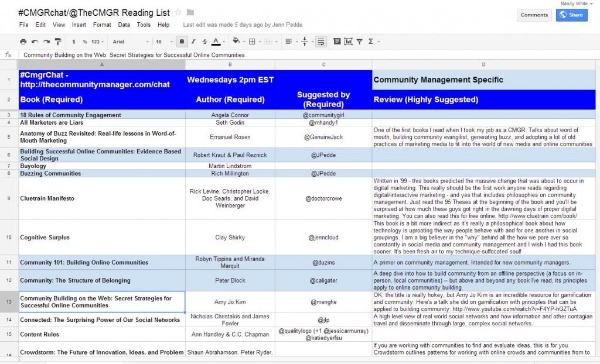Select the 'Content Rules' cell
The width and height of the screenshot is (600, 364).
[102, 335]
